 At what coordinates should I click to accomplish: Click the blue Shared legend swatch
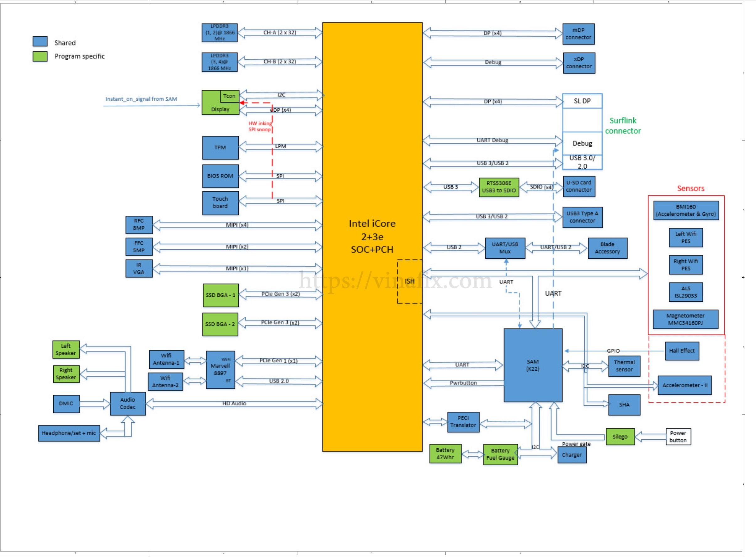point(40,41)
